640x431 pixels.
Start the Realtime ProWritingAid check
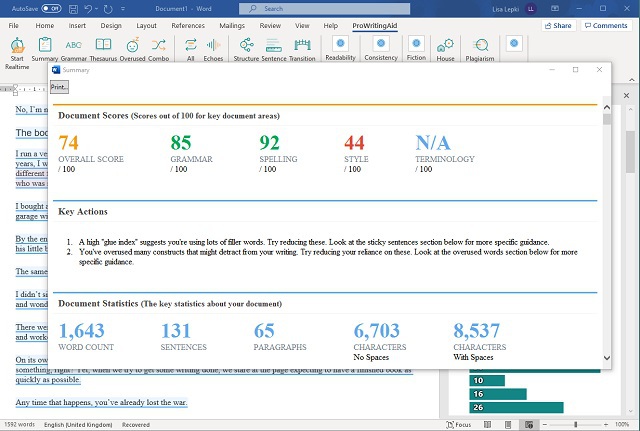[x=17, y=53]
